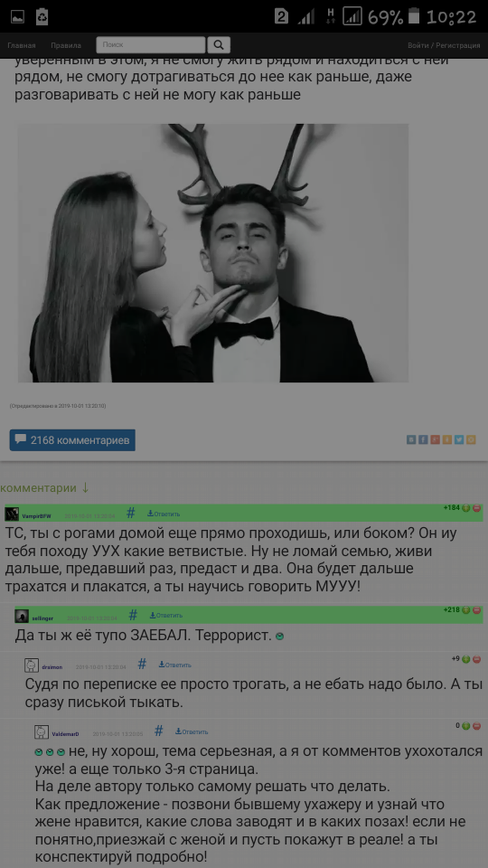Share the post via VK icon
Screen dimensions: 488x868
pyautogui.click(x=411, y=439)
